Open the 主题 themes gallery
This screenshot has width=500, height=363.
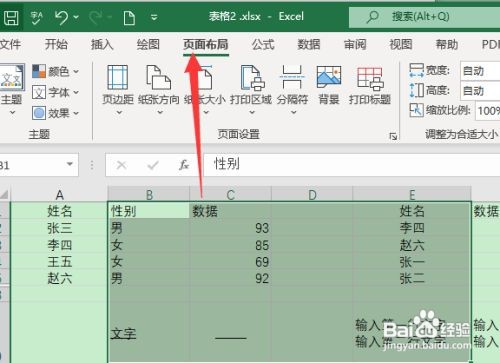tap(12, 89)
